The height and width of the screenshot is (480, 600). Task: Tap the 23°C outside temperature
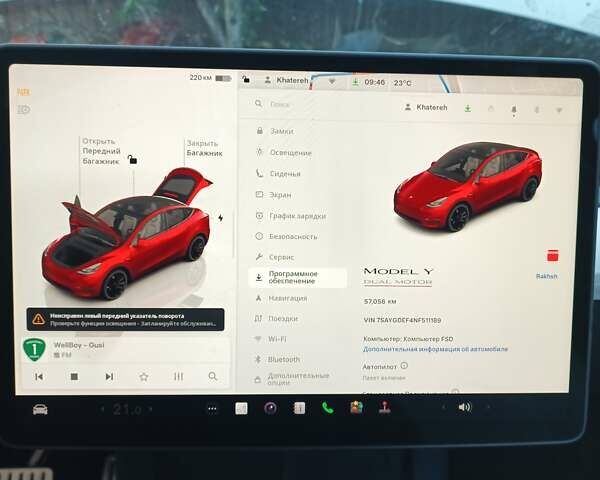[x=403, y=83]
